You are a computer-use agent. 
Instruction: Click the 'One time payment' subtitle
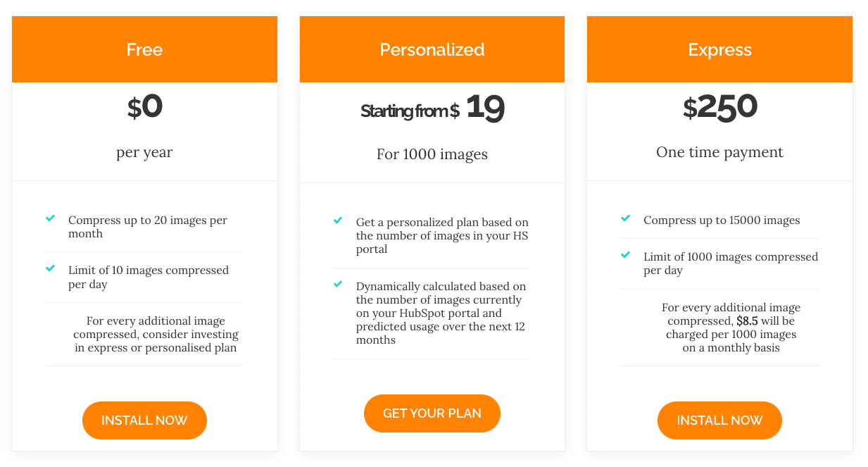click(719, 152)
